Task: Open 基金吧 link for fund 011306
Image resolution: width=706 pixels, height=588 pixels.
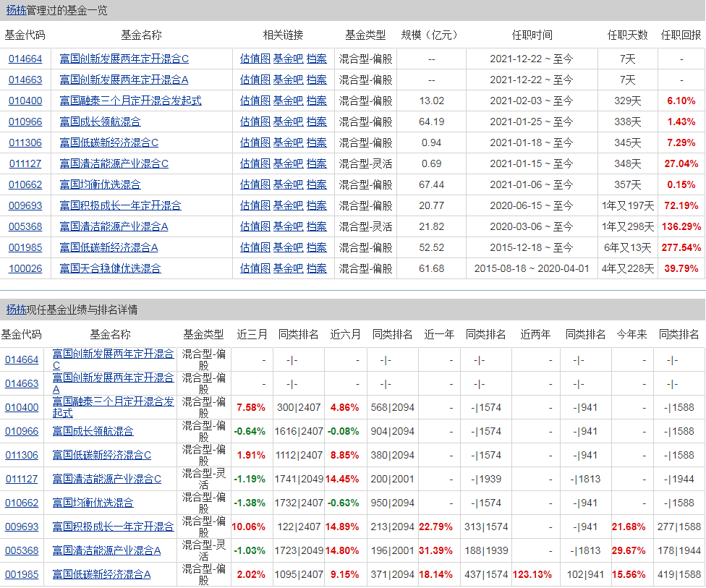Action: [287, 142]
